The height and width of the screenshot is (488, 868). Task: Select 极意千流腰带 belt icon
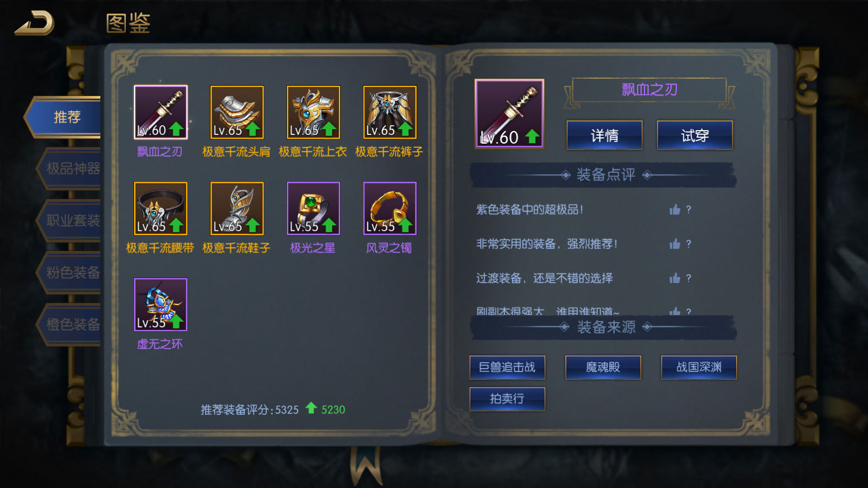coord(161,209)
